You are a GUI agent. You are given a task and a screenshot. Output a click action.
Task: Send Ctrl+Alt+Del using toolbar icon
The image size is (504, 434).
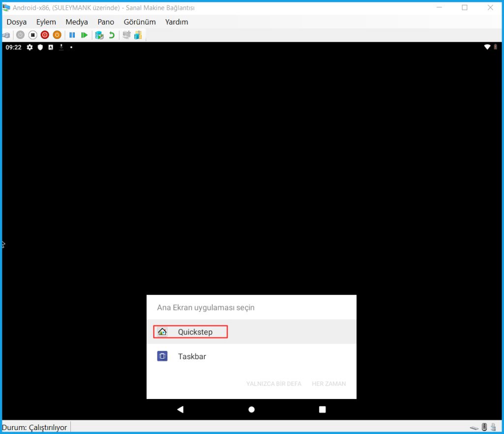(6, 35)
